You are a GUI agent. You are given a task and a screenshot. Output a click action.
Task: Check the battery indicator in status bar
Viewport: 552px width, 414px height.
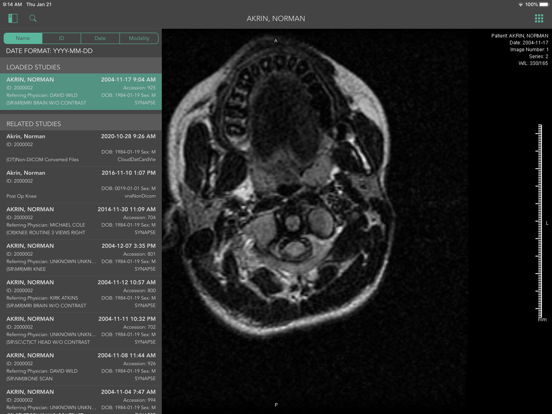(544, 5)
